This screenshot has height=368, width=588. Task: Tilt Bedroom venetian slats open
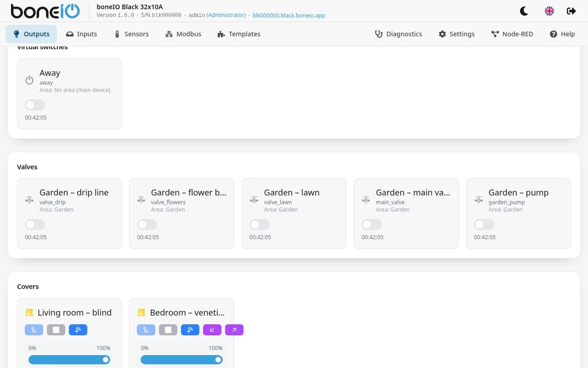pos(234,330)
